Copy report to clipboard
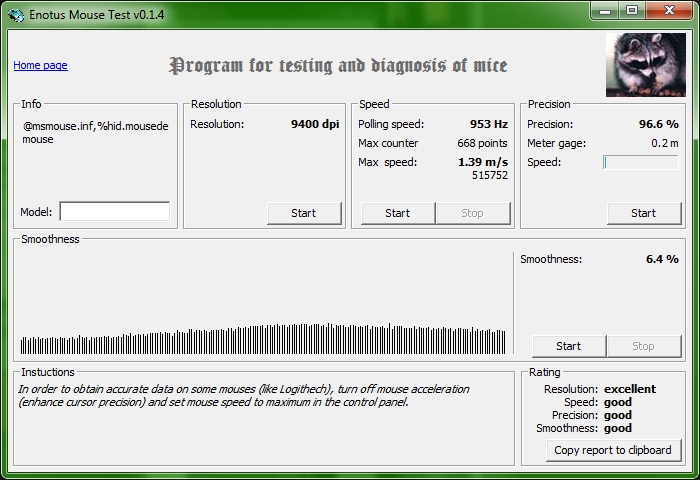Viewport: 700px width, 480px height. click(613, 450)
